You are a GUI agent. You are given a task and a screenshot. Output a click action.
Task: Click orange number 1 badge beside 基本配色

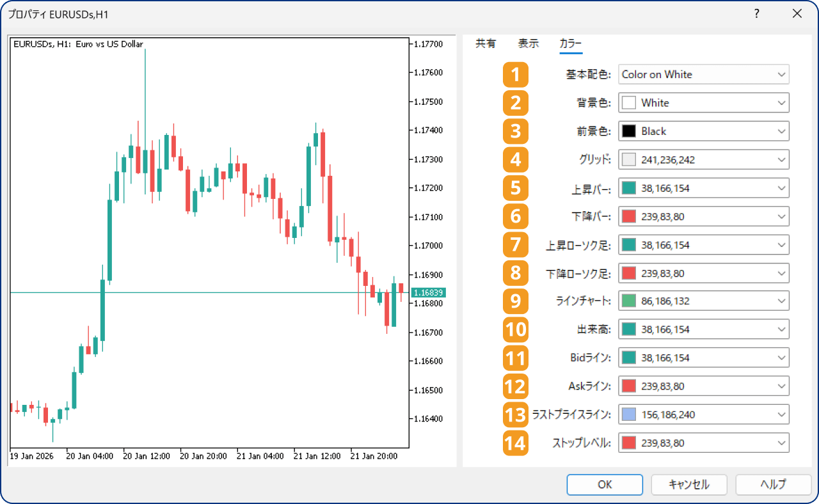[515, 75]
